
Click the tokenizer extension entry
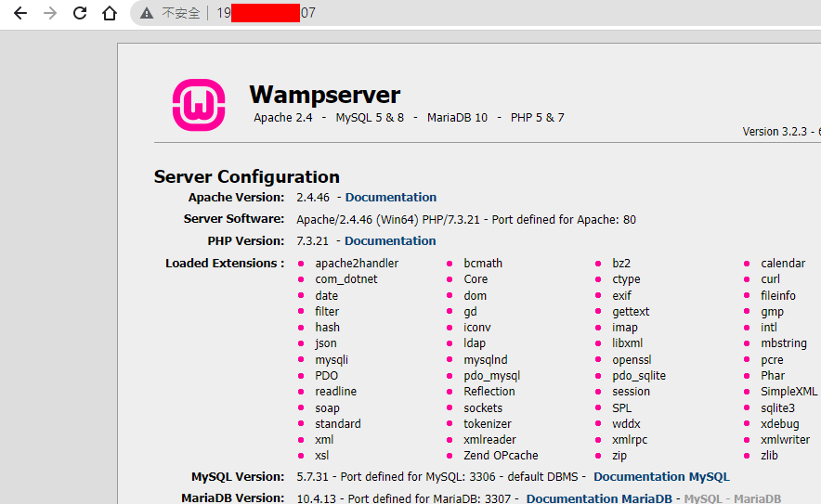(x=488, y=423)
